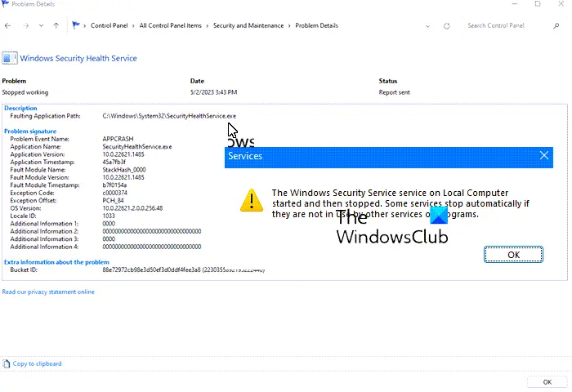
Task: Click Copy to clipboard link
Action: (37, 363)
